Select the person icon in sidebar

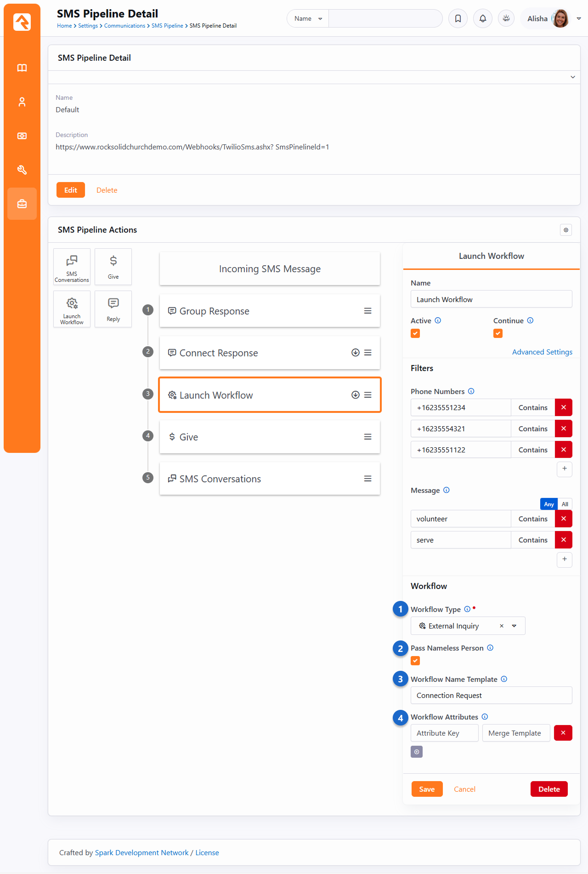coord(22,102)
